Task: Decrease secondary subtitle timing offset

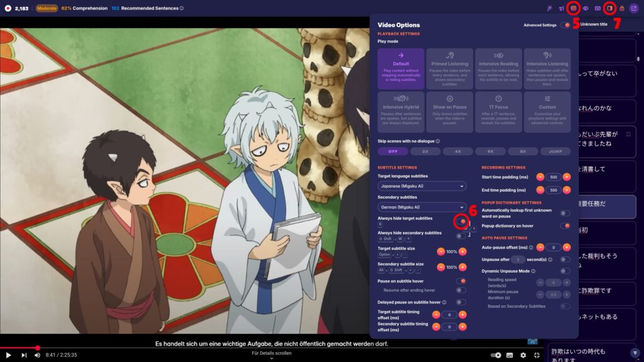Action: tap(436, 327)
